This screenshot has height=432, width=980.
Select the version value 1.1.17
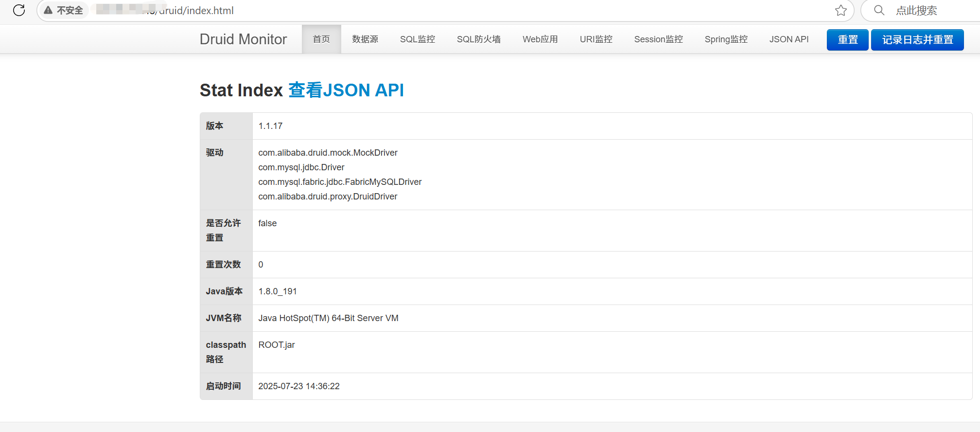tap(270, 126)
